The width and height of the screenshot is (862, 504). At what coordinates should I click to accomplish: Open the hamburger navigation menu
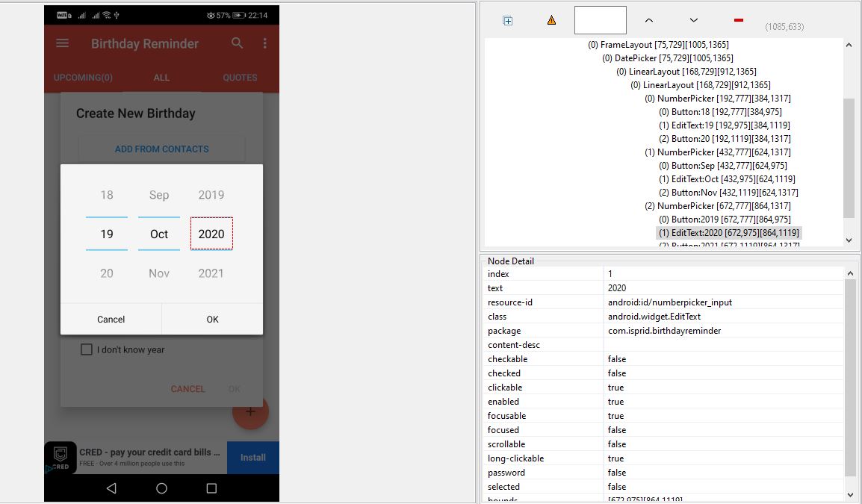pyautogui.click(x=63, y=43)
